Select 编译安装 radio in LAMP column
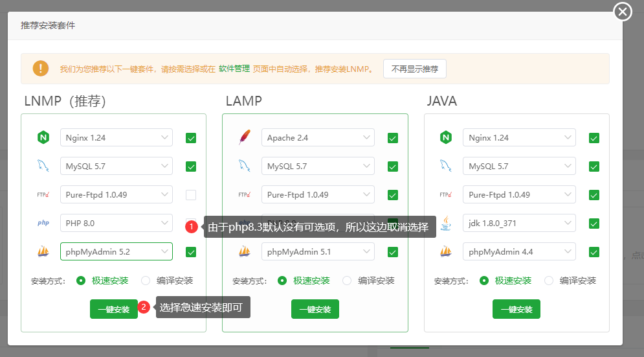The height and width of the screenshot is (357, 644). point(347,281)
